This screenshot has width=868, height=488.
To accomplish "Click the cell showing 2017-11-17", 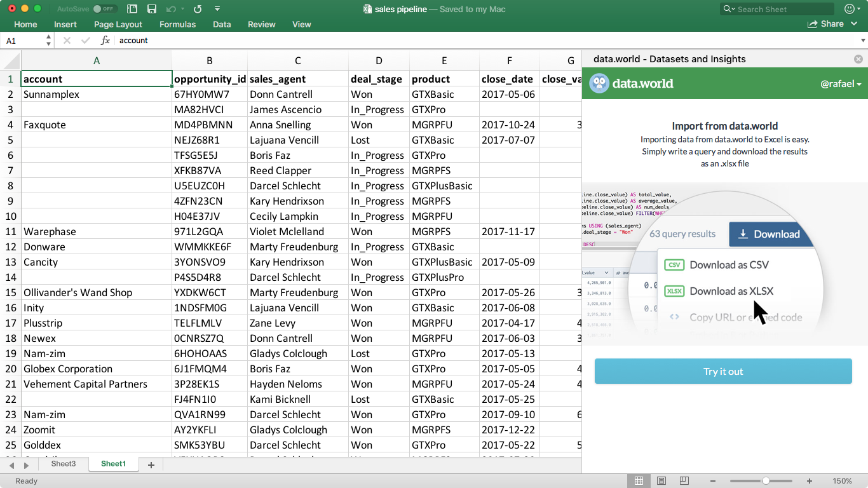I will tap(510, 231).
